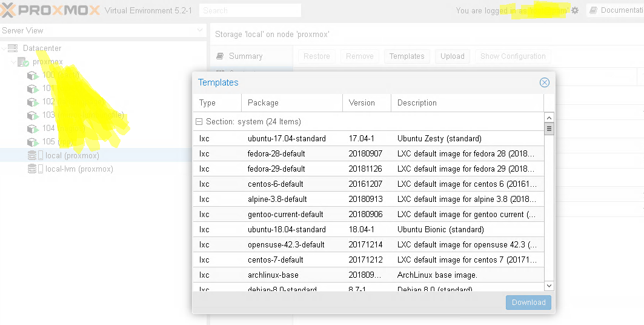Screen dimensions: 644x325
Task: Collapse the Datacenter tree node
Action: [x=4, y=49]
